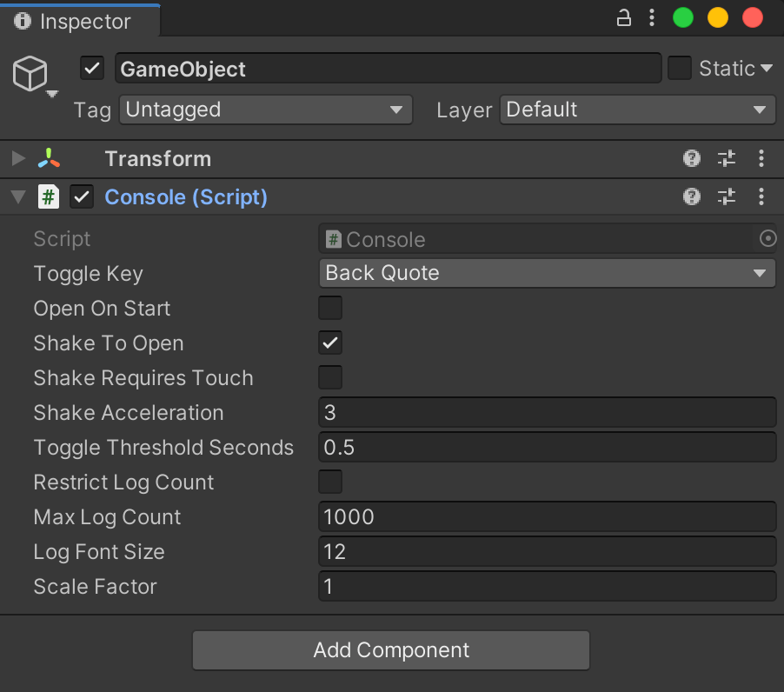Open Console script component options menu
The width and height of the screenshot is (784, 692).
point(761,196)
